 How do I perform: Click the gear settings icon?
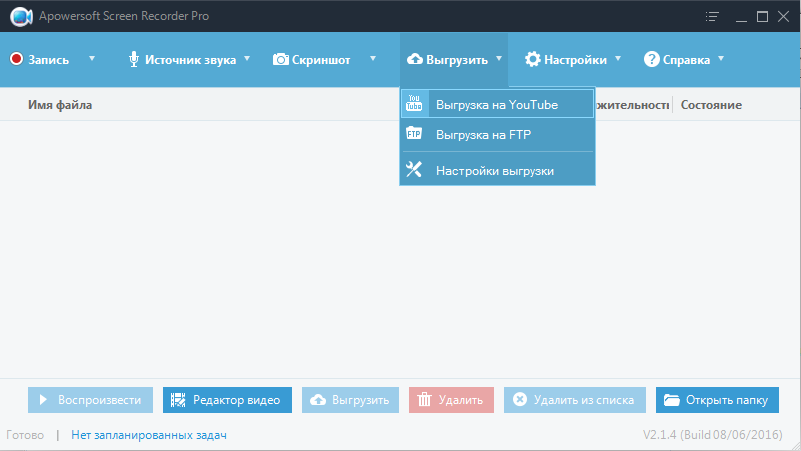point(532,59)
